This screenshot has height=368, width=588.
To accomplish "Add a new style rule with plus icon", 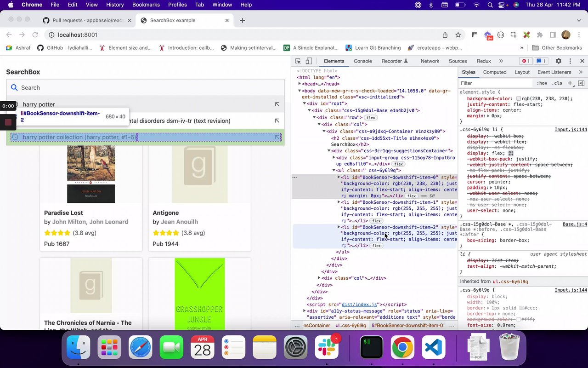I will [570, 83].
